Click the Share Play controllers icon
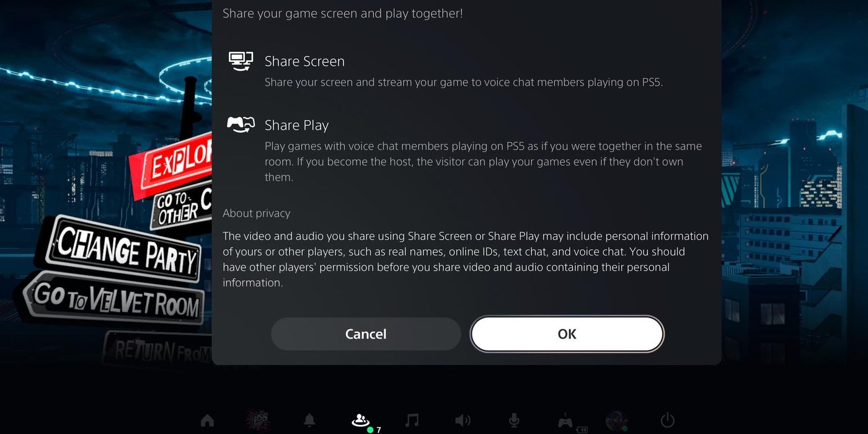 (x=241, y=125)
